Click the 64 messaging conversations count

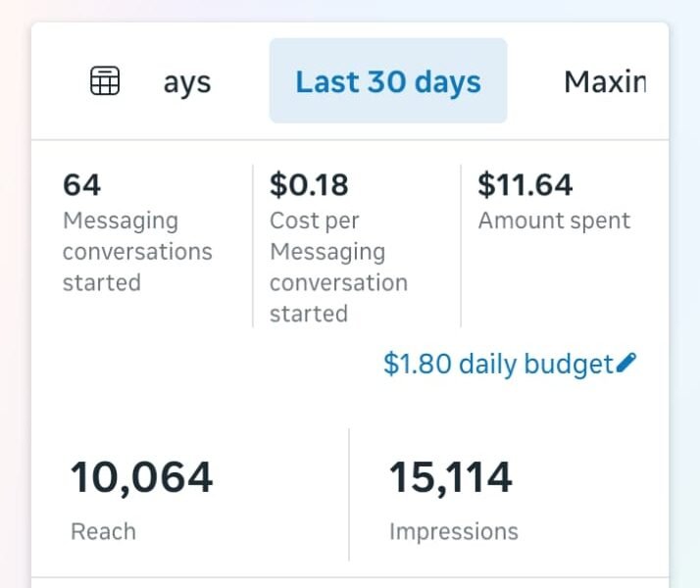82,185
